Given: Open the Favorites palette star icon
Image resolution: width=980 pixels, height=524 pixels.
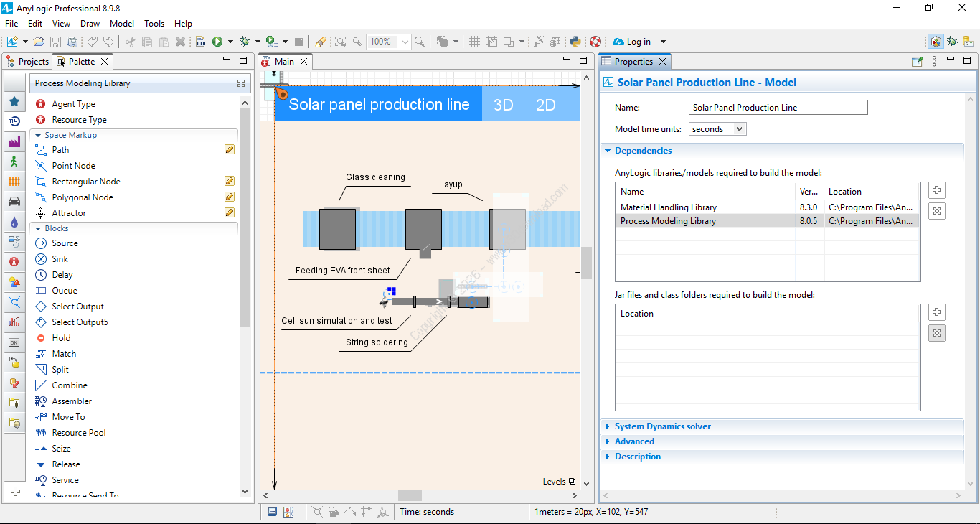Looking at the screenshot, I should (x=14, y=102).
